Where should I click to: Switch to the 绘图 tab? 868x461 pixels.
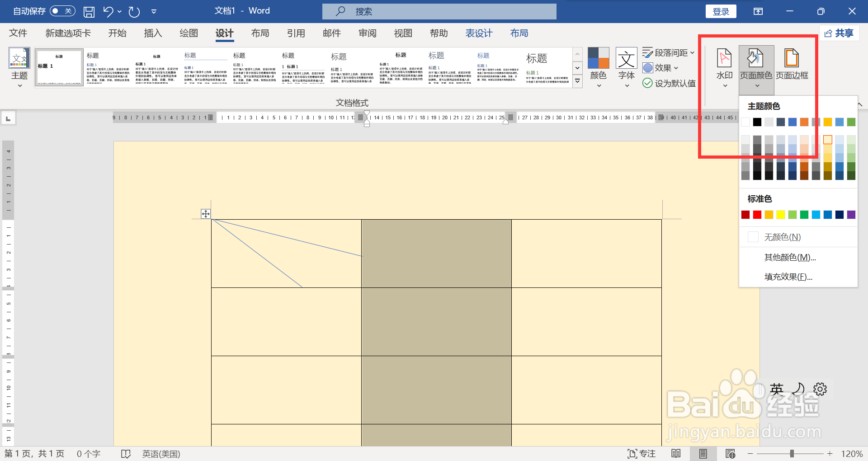(189, 33)
